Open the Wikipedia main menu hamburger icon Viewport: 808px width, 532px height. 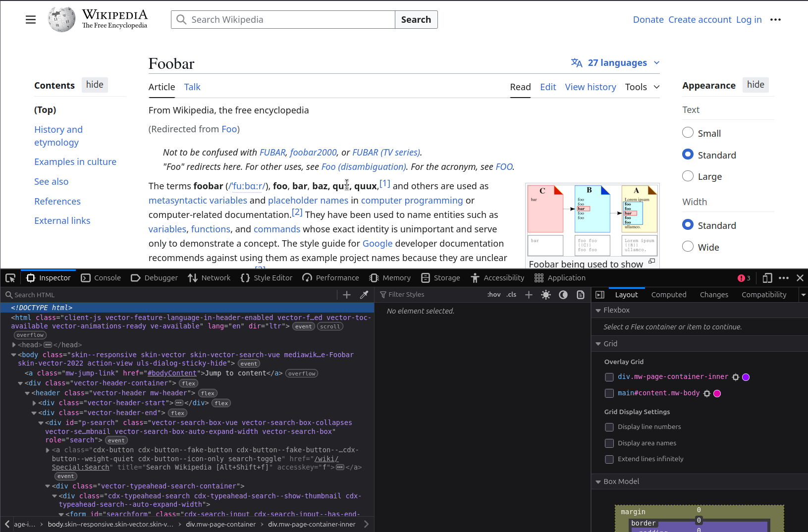[31, 20]
